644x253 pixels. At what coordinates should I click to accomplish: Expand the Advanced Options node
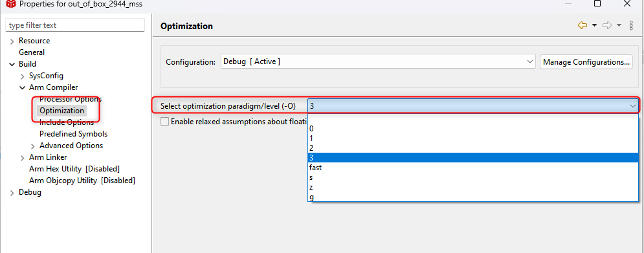coord(33,146)
